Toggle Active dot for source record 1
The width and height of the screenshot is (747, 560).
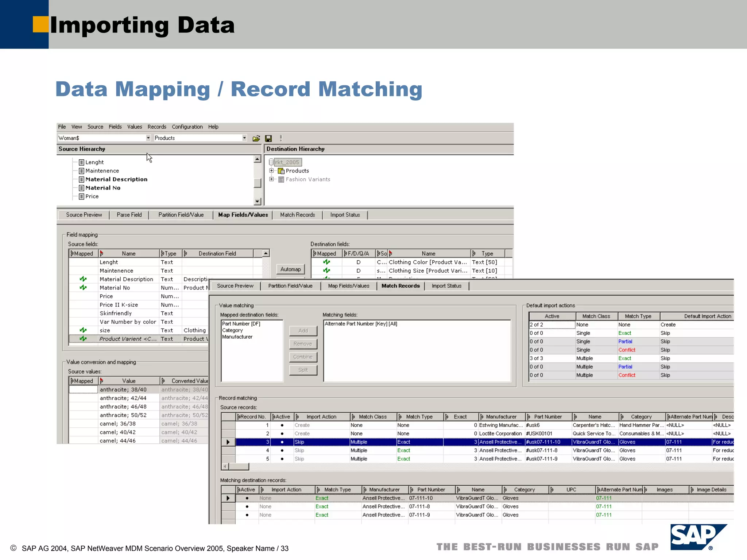pos(282,425)
